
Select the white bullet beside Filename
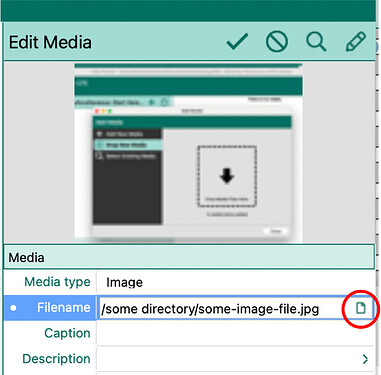(x=13, y=308)
